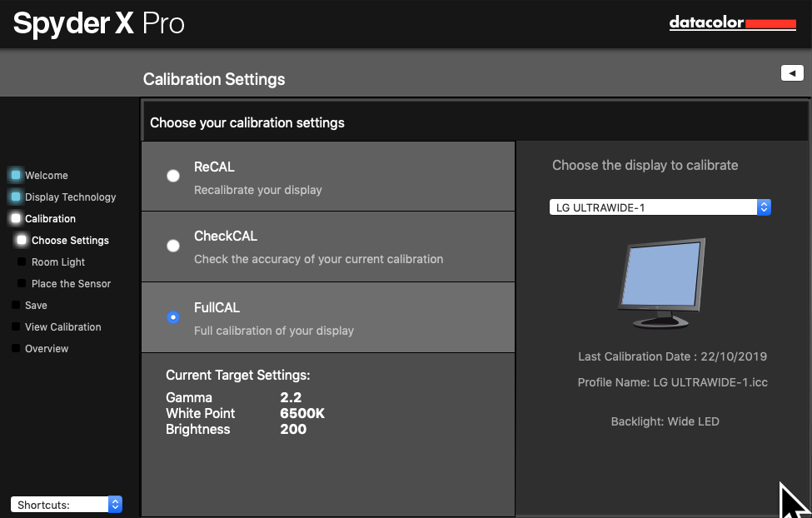Click the Last Calibration Date text

[672, 356]
